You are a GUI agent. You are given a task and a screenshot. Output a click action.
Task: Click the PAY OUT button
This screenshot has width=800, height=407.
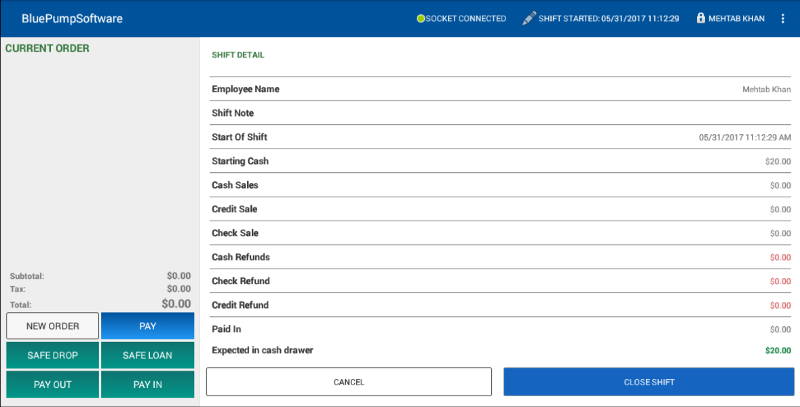53,385
